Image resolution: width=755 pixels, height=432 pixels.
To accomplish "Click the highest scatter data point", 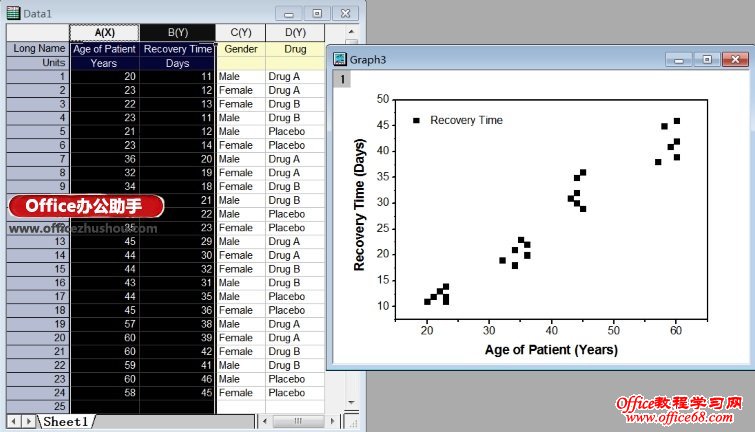I will point(677,121).
